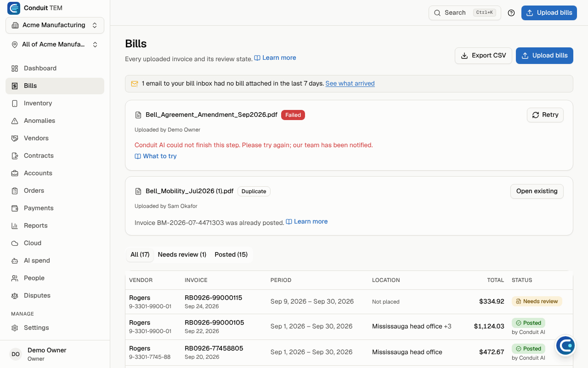The image size is (588, 368).
Task: Go to the Cloud section
Action: [x=55, y=243]
